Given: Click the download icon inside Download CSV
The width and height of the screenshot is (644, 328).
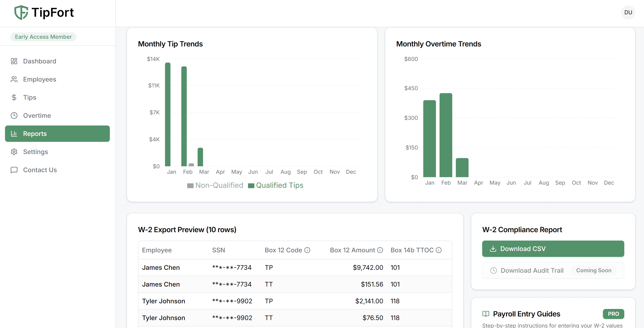Looking at the screenshot, I should pyautogui.click(x=493, y=249).
